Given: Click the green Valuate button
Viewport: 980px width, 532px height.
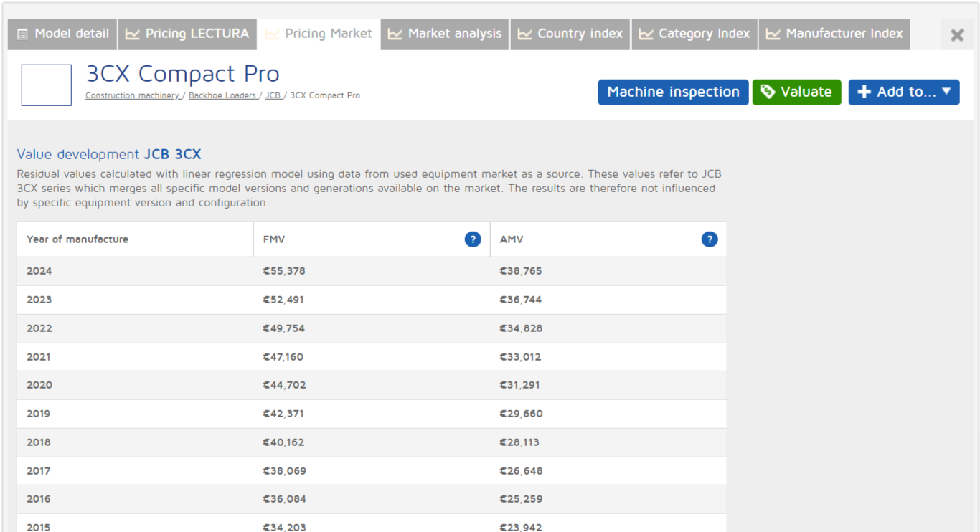Looking at the screenshot, I should pos(796,92).
